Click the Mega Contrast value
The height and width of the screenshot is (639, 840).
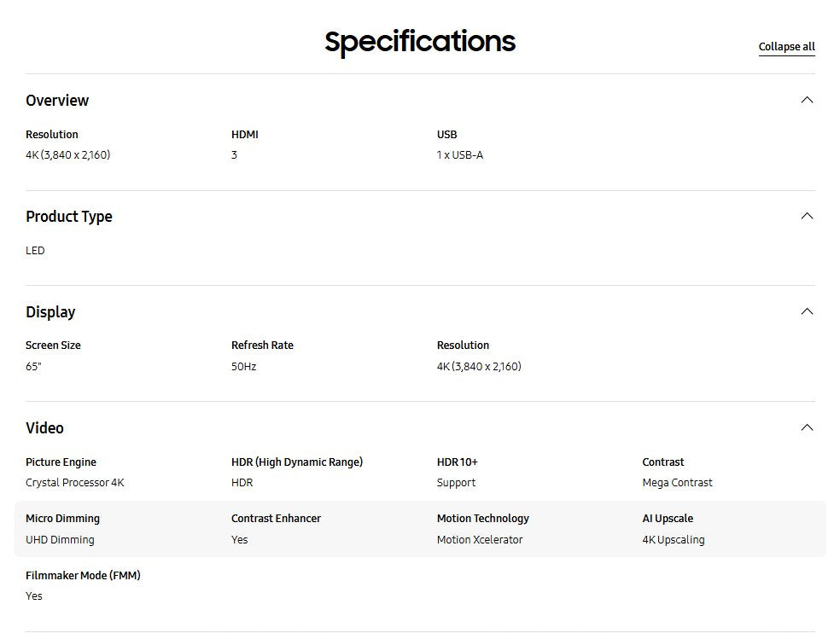(x=677, y=483)
